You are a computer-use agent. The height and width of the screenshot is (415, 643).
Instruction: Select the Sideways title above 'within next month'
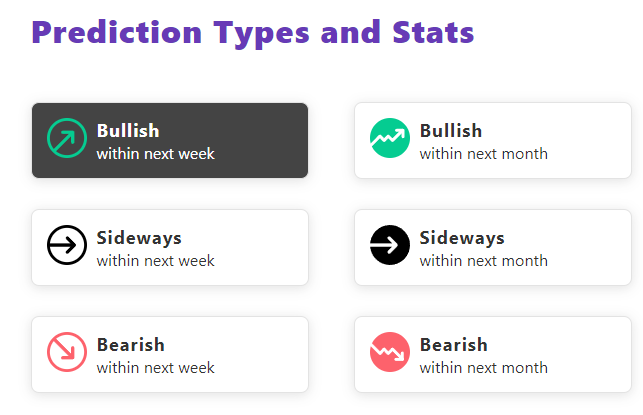462,238
